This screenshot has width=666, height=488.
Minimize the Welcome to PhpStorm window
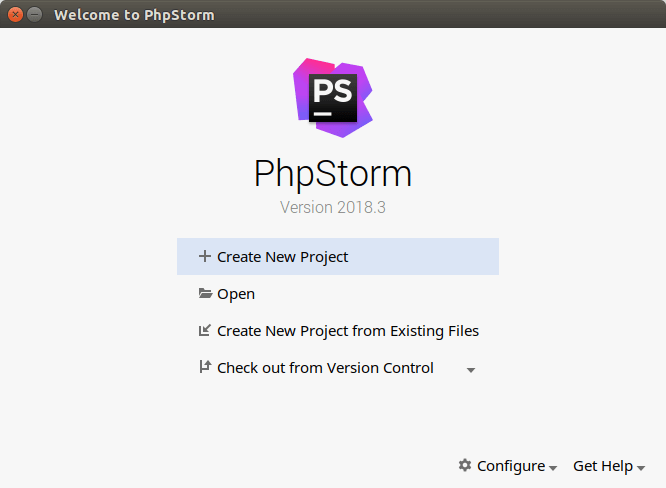tap(35, 15)
